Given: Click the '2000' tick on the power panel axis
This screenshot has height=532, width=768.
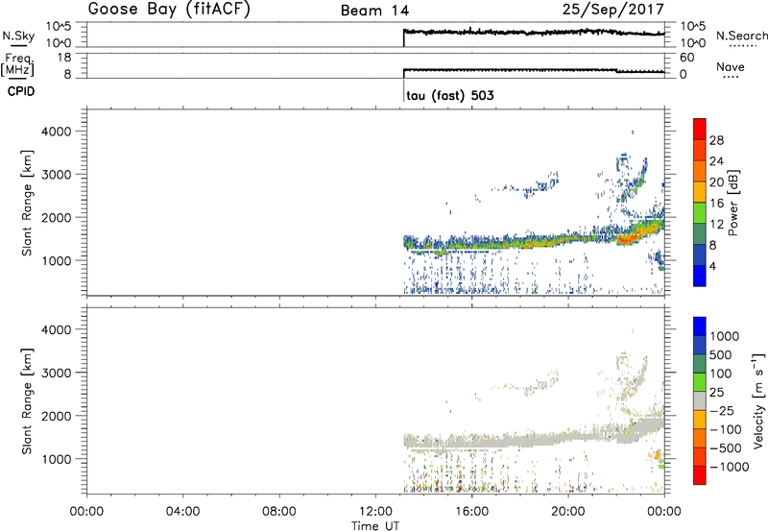Looking at the screenshot, I should [57, 217].
